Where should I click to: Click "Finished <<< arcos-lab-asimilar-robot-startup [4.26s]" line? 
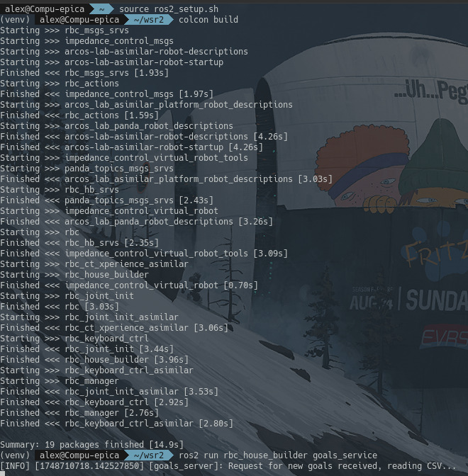point(131,147)
